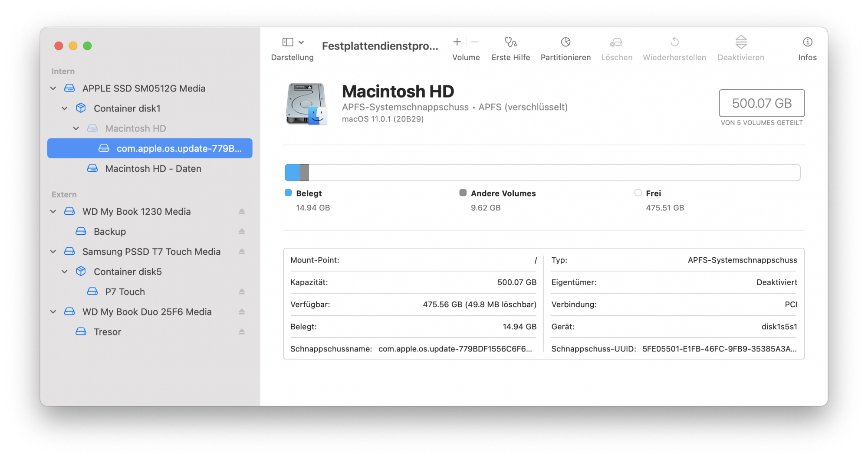Show Infos with the info icon
Viewport: 868px width, 459px height.
pyautogui.click(x=807, y=42)
